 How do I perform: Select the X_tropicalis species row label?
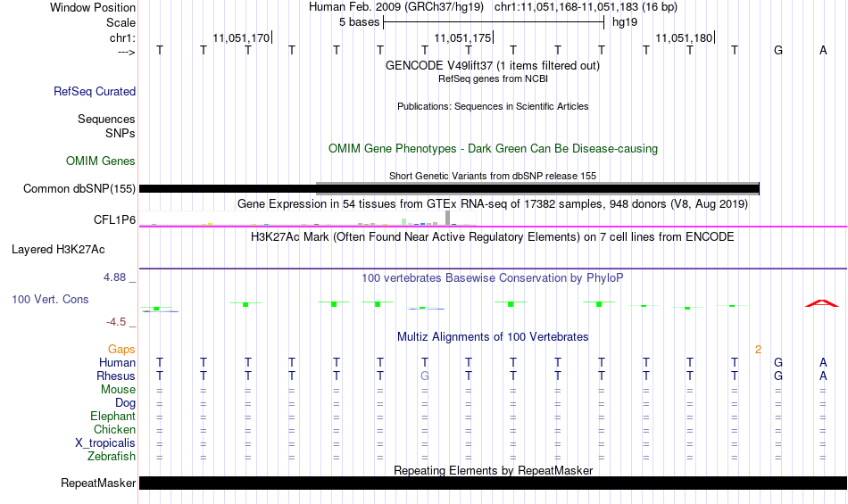coord(105,443)
